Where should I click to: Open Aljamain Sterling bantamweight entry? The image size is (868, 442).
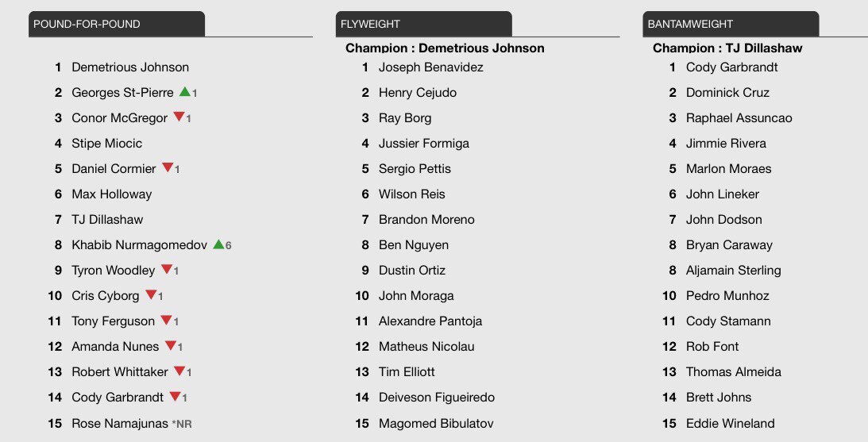pos(734,271)
